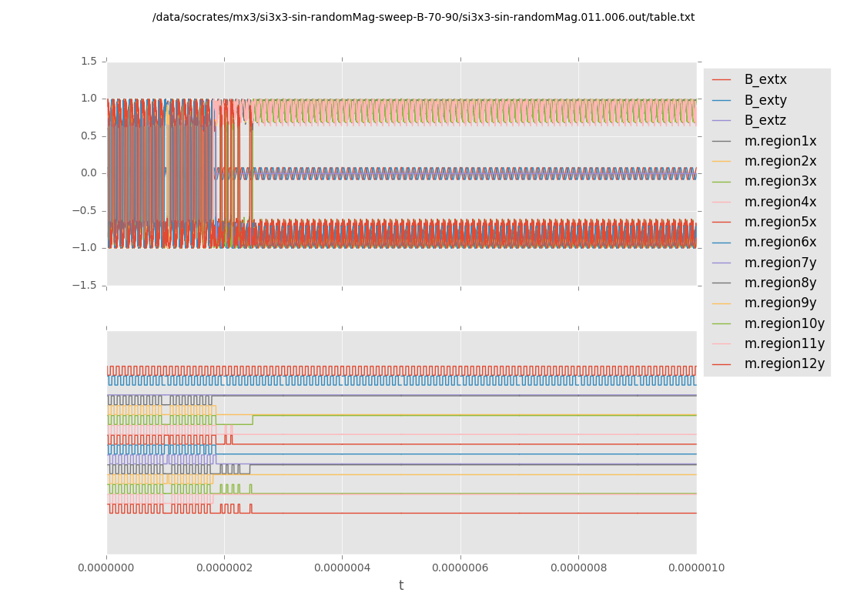Image resolution: width=847 pixels, height=616 pixels.
Task: Click the m.region3x legend label
Action: coord(780,181)
